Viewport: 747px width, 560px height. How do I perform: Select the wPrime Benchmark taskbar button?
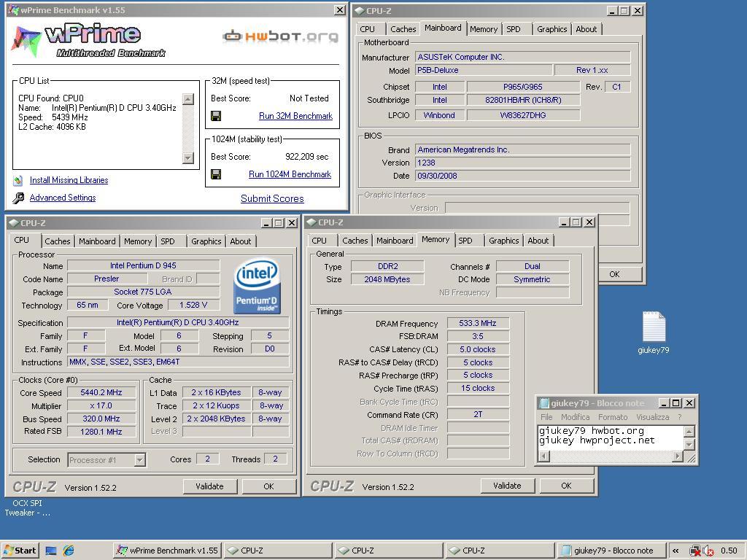coord(167,551)
